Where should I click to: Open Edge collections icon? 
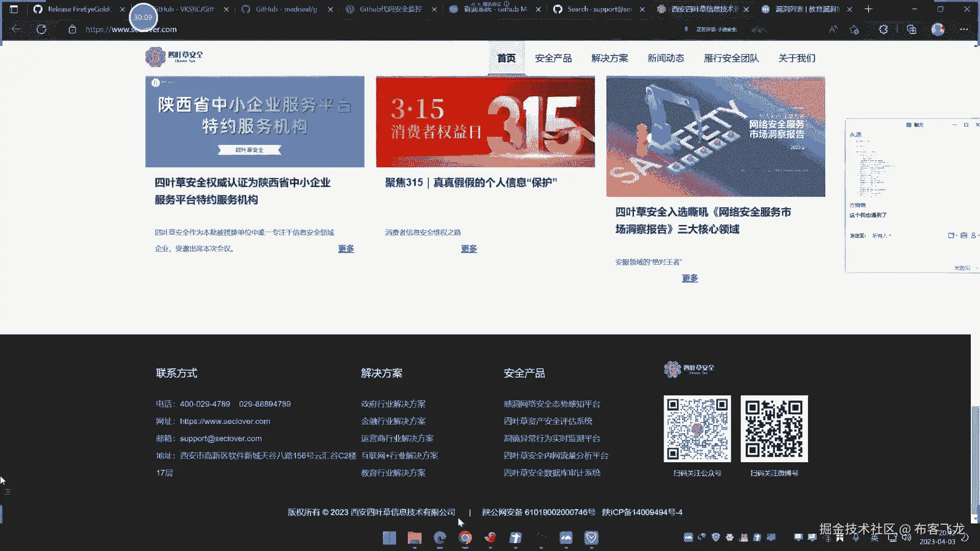(x=912, y=30)
